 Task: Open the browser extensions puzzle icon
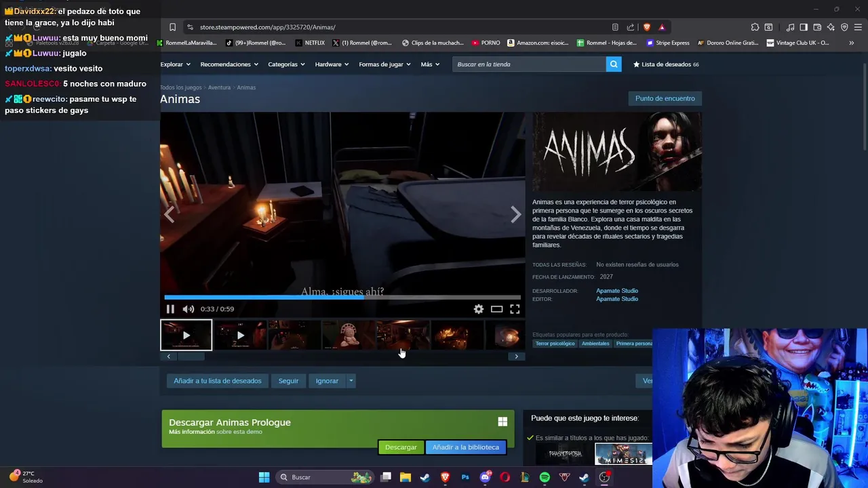pos(755,27)
